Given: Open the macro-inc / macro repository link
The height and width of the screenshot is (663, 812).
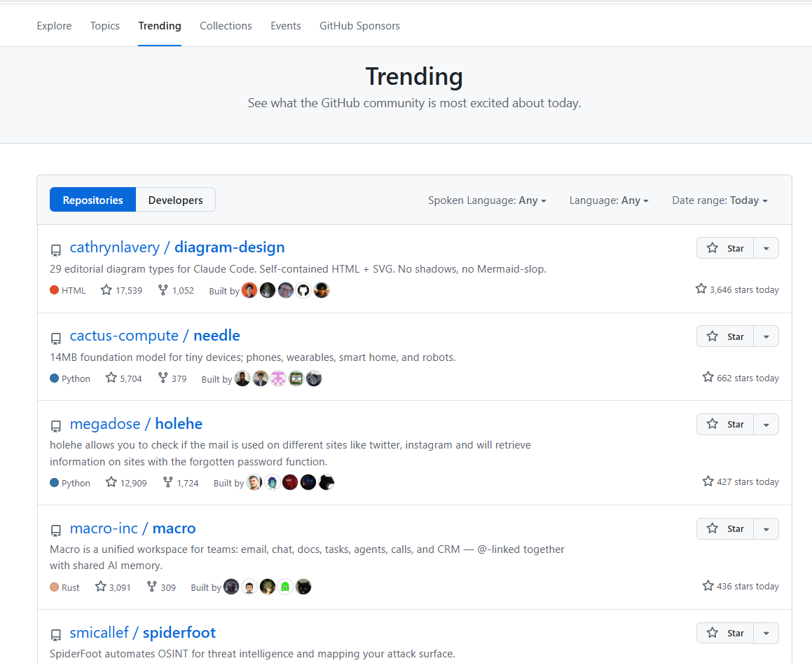Looking at the screenshot, I should 132,528.
